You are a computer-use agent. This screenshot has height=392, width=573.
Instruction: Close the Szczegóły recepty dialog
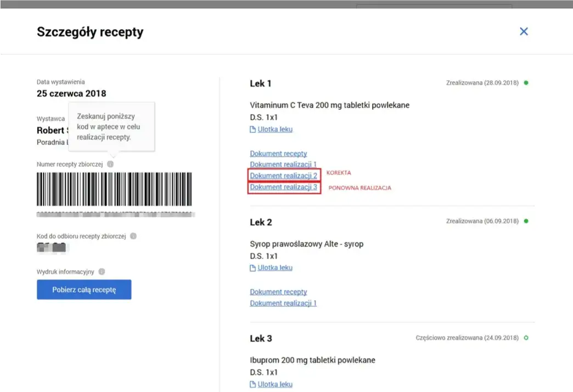(524, 31)
